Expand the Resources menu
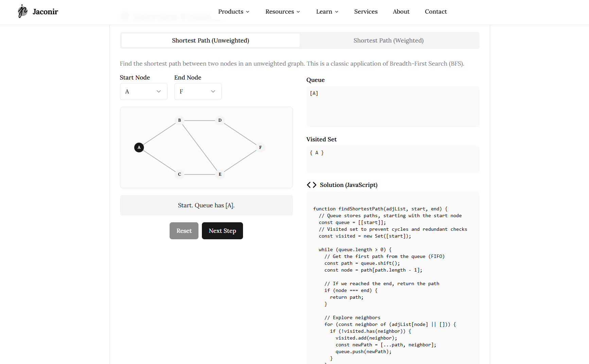This screenshot has height=364, width=589. click(x=282, y=12)
